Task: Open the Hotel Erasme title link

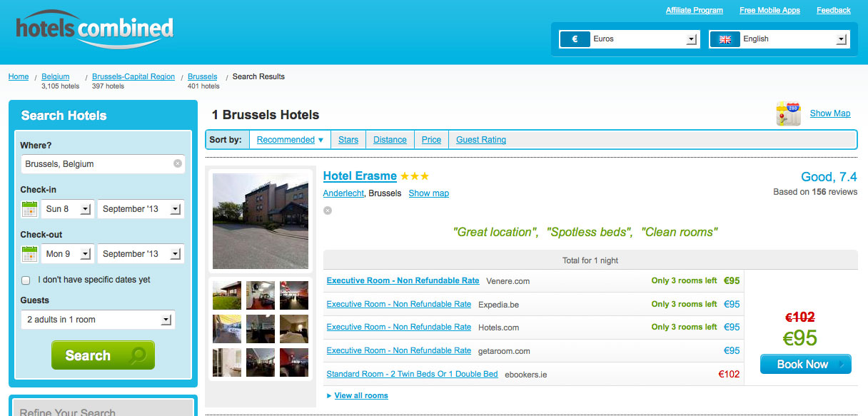Action: (360, 176)
